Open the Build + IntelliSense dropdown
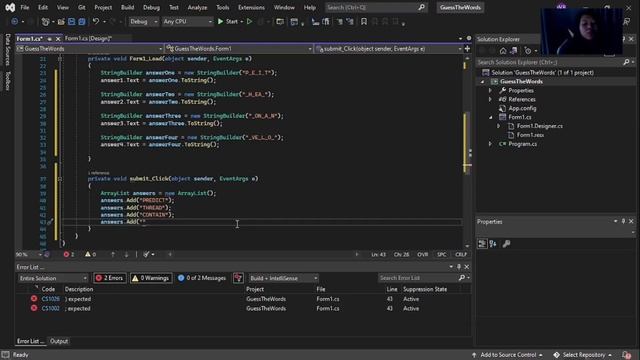The width and height of the screenshot is (640, 360). tap(283, 278)
